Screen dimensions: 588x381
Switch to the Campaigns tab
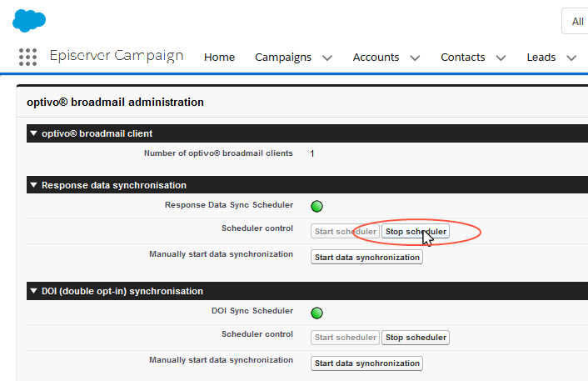click(x=283, y=58)
